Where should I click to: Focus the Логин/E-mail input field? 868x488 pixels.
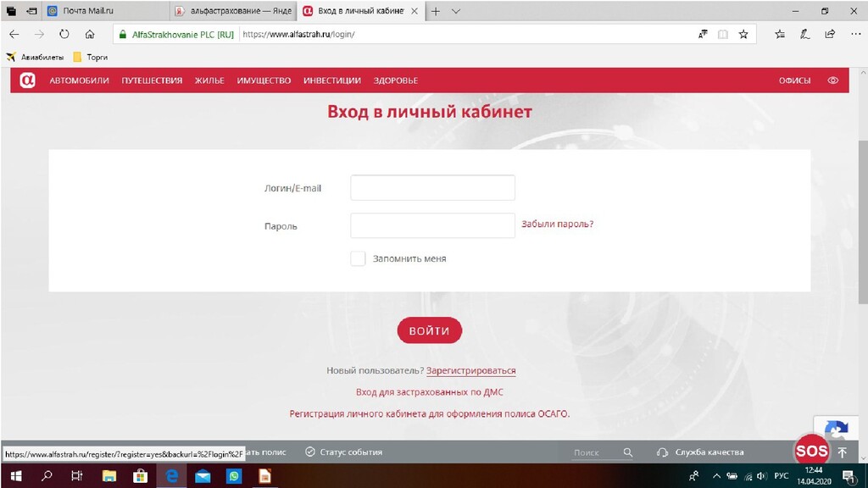[x=432, y=187]
